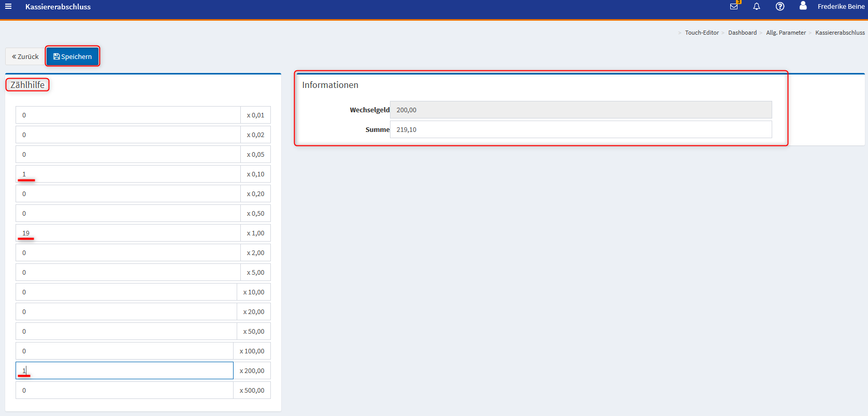Show notifications via bell icon
This screenshot has width=868, height=416.
click(757, 7)
